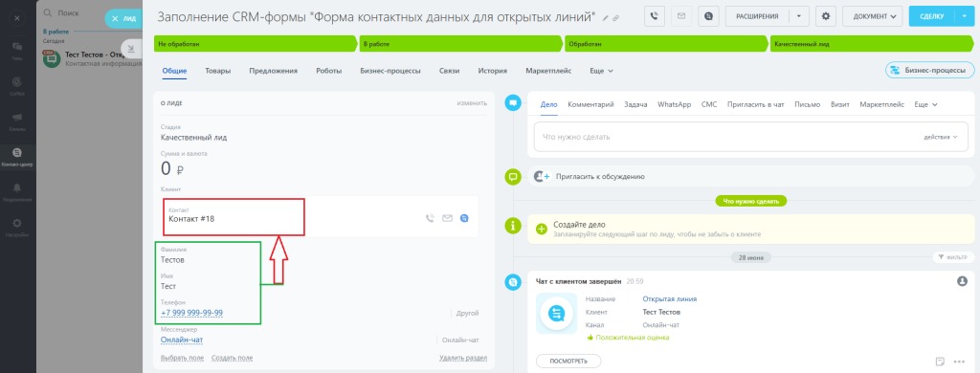Click the search magnifier icon in chat list
Viewport: 980px width, 373px height.
click(47, 12)
